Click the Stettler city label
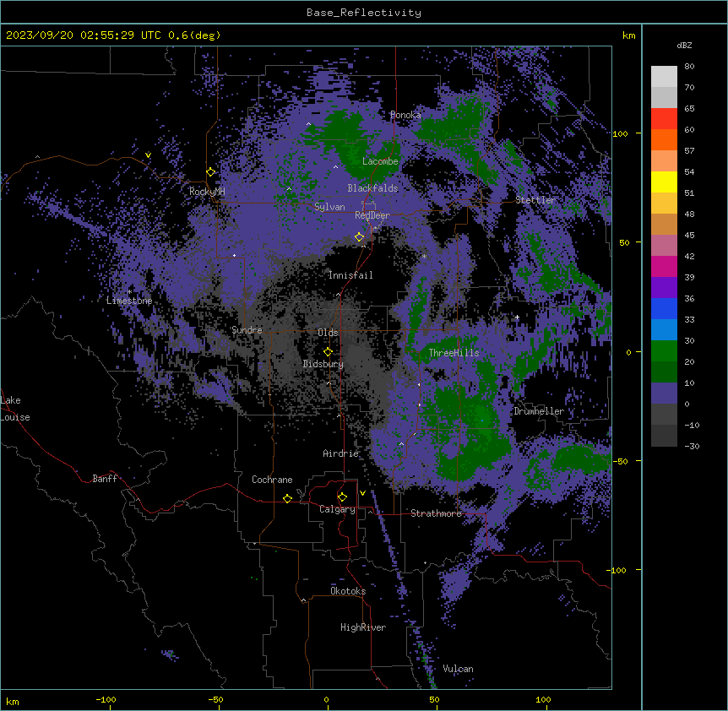Image resolution: width=728 pixels, height=711 pixels. 535,200
